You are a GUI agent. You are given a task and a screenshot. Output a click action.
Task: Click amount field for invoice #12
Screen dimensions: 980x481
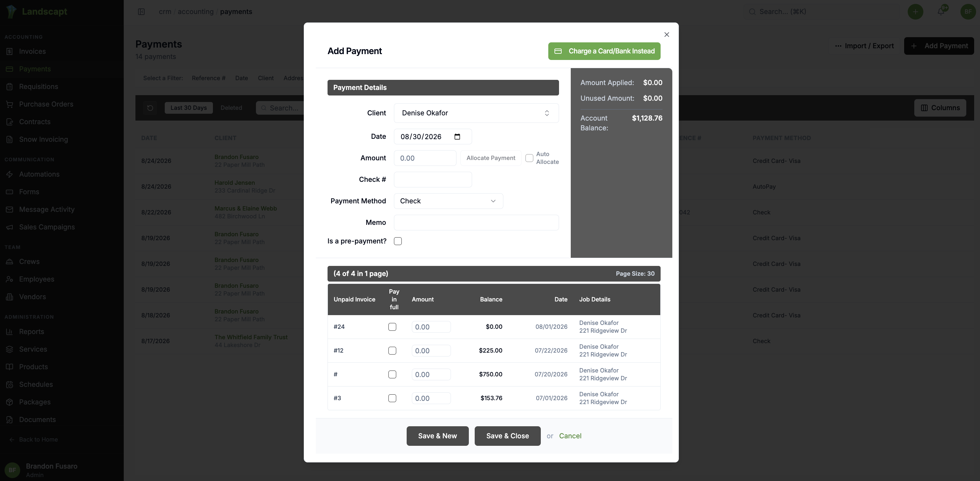coord(431,351)
